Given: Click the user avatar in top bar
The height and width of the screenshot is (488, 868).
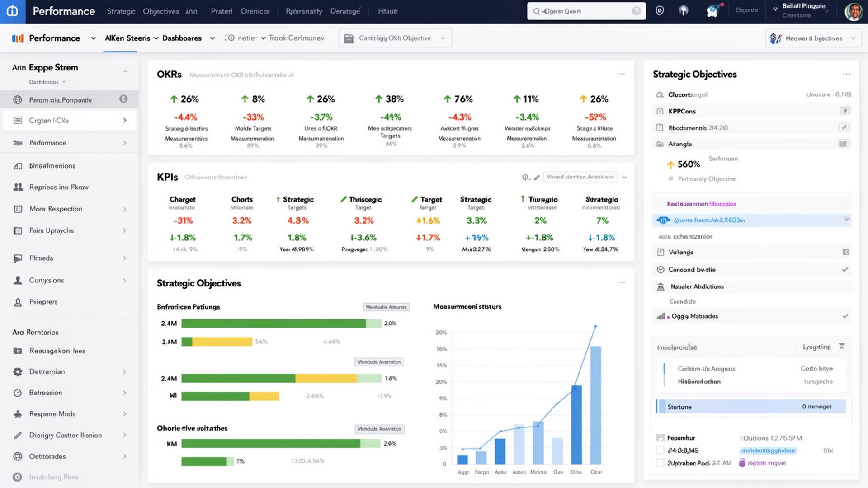Looking at the screenshot, I should click(x=854, y=12).
